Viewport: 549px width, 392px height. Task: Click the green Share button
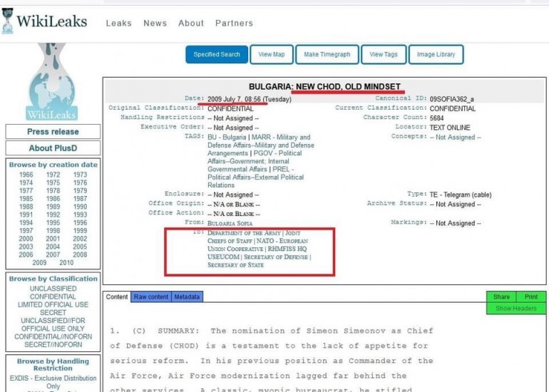[x=501, y=296]
